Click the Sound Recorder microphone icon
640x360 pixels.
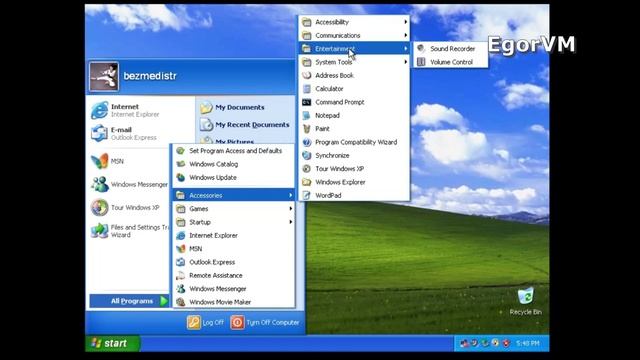[421, 49]
